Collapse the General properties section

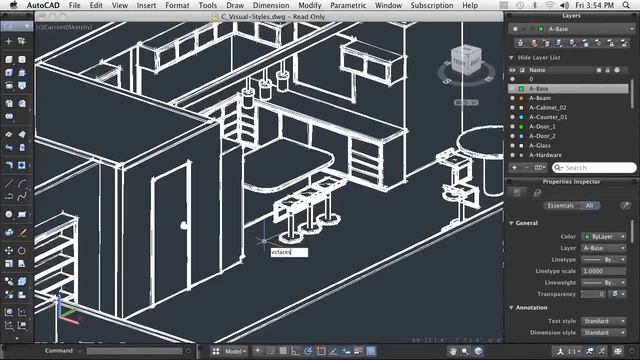tap(511, 223)
